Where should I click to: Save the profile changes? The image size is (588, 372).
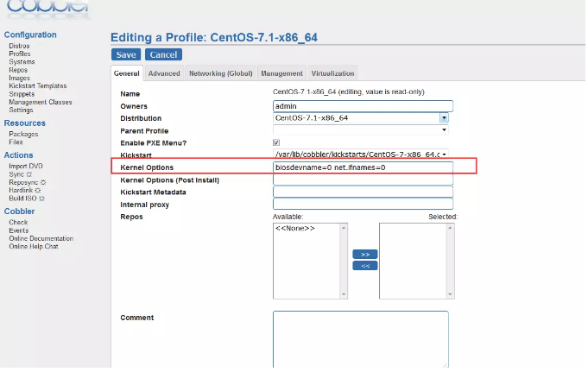coord(126,54)
